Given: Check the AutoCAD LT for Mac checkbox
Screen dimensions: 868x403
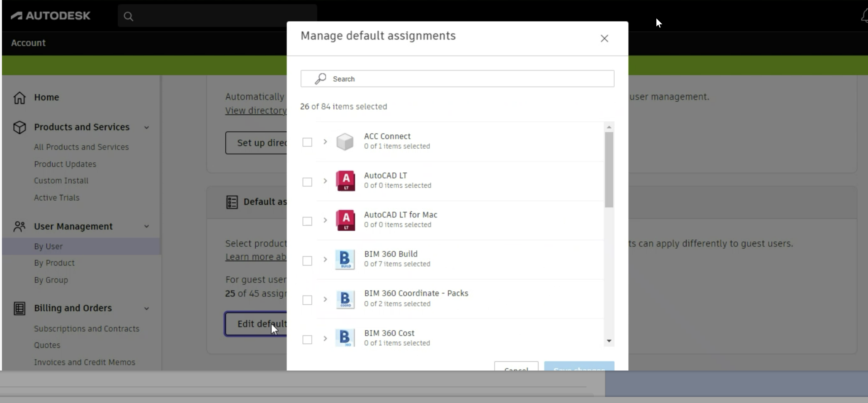Looking at the screenshot, I should pyautogui.click(x=307, y=221).
